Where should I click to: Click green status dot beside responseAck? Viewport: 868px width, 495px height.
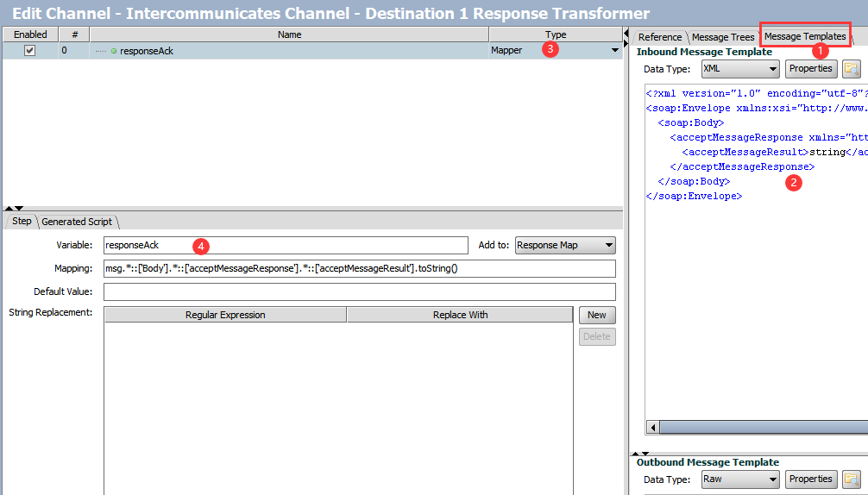point(114,51)
